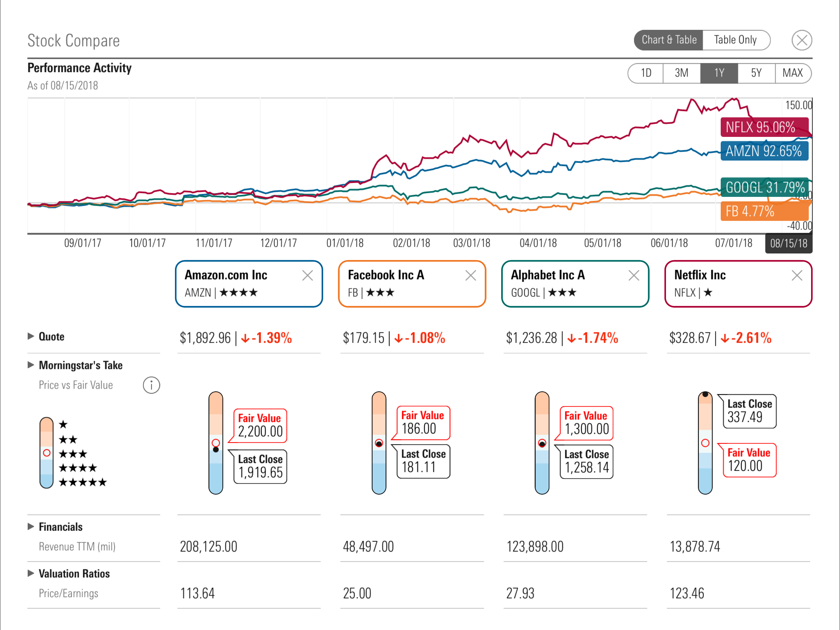This screenshot has height=630, width=840.
Task: Remove Netflix Inc from comparison
Action: tap(796, 276)
